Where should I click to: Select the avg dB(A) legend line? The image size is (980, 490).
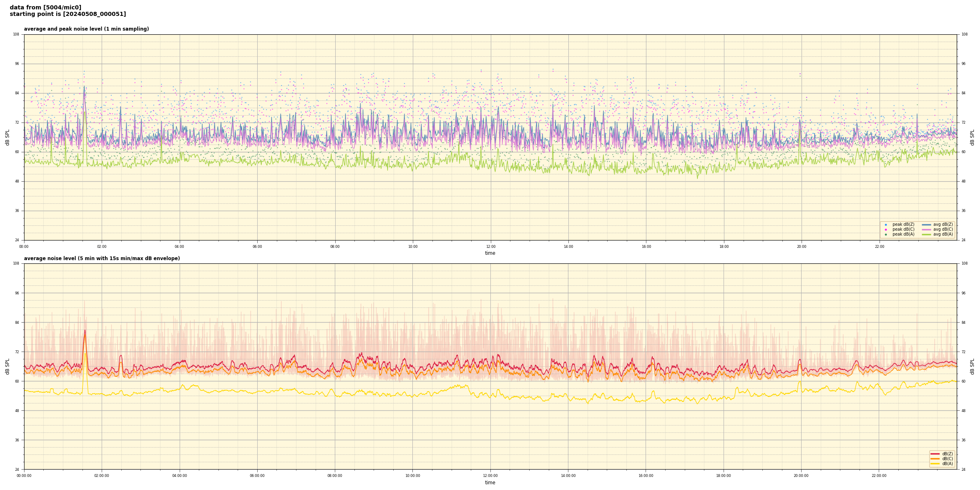[927, 234]
